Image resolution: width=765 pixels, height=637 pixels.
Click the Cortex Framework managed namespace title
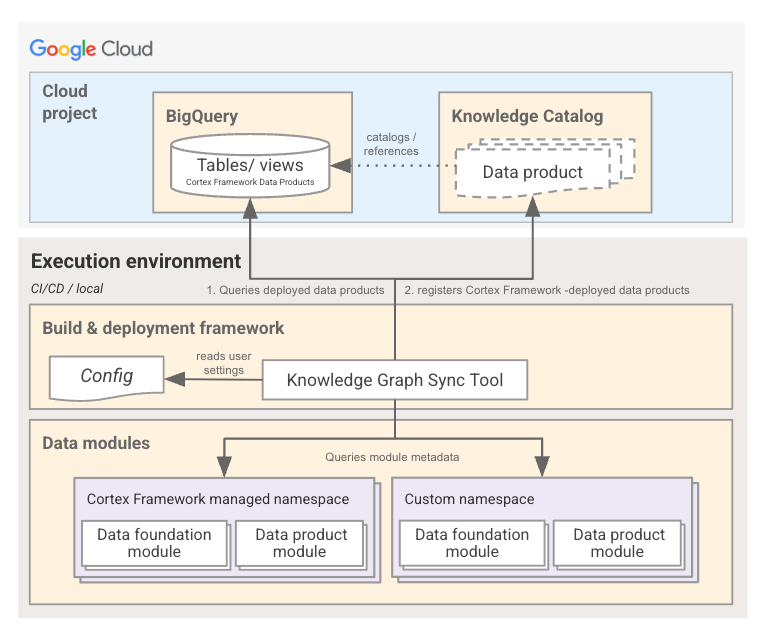pos(218,499)
